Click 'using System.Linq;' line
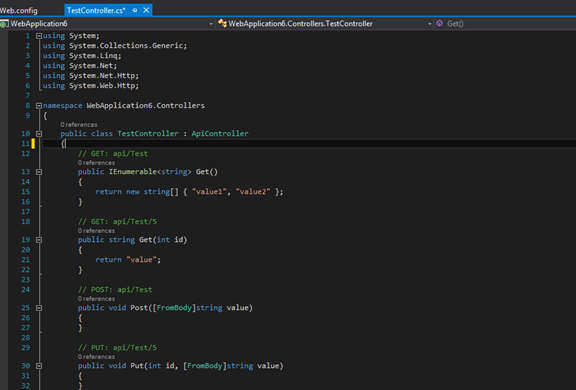The height and width of the screenshot is (390, 576). point(82,56)
